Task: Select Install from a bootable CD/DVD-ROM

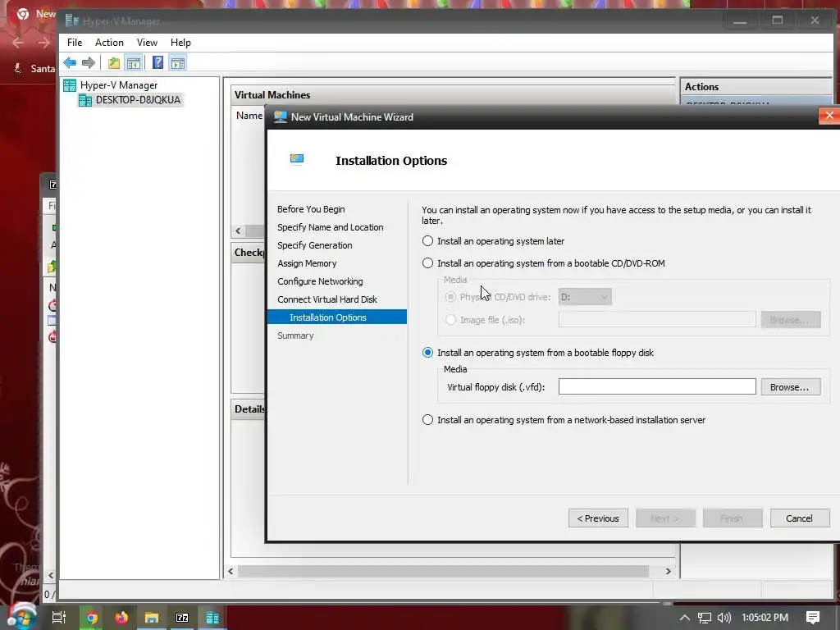Action: click(427, 263)
